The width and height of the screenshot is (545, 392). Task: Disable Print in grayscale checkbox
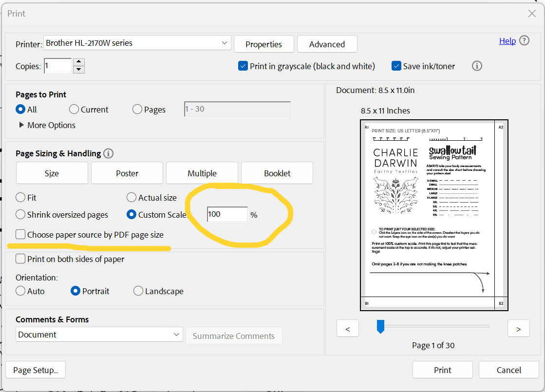[243, 66]
